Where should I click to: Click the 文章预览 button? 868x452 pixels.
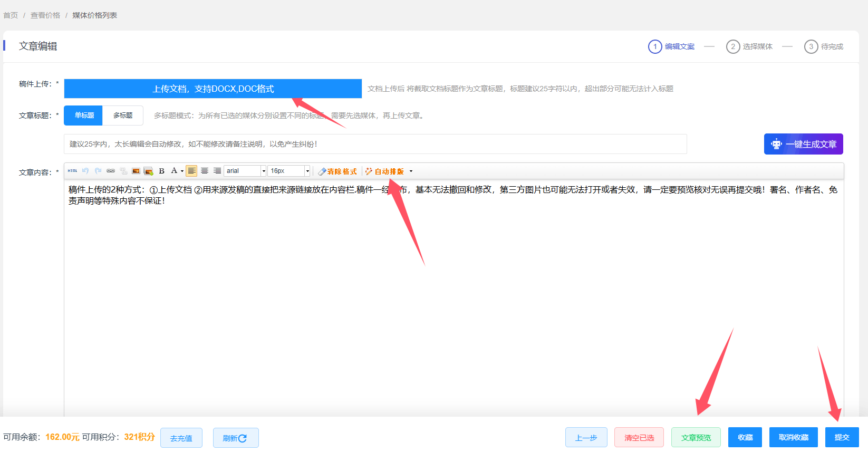tap(696, 437)
